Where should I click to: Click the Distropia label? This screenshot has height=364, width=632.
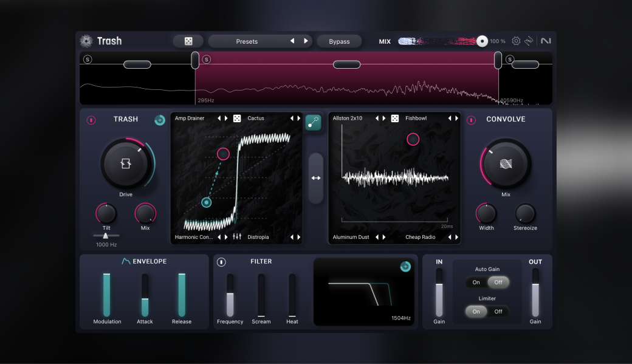click(258, 237)
